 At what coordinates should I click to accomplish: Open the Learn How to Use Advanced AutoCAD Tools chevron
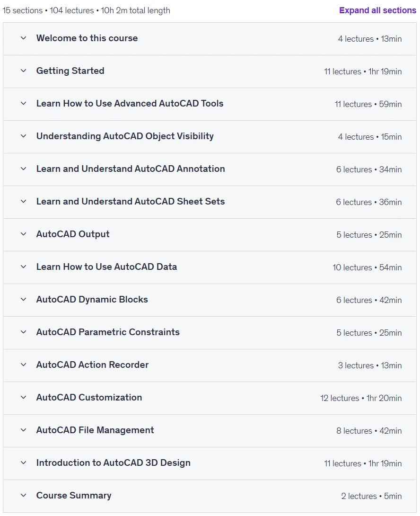[x=23, y=103]
